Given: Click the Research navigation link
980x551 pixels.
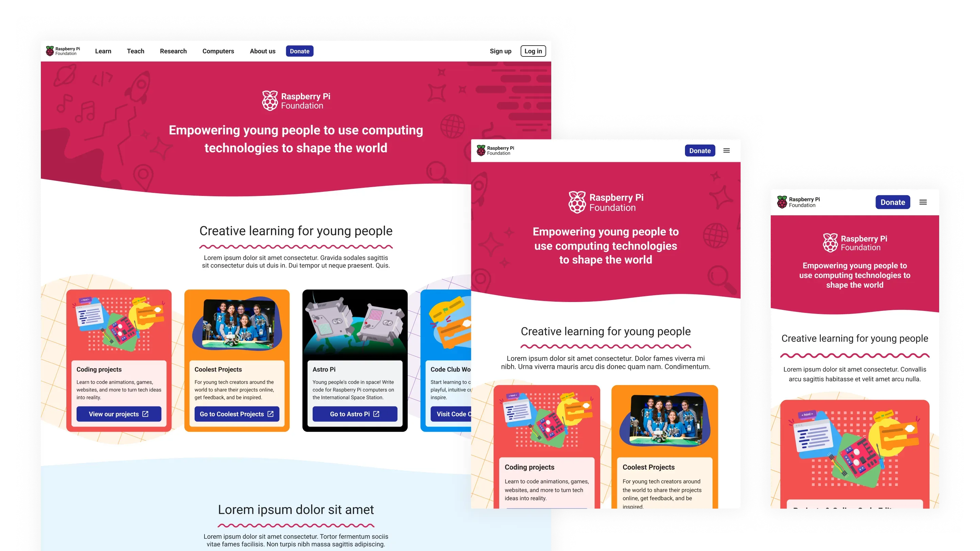Looking at the screenshot, I should pyautogui.click(x=174, y=51).
